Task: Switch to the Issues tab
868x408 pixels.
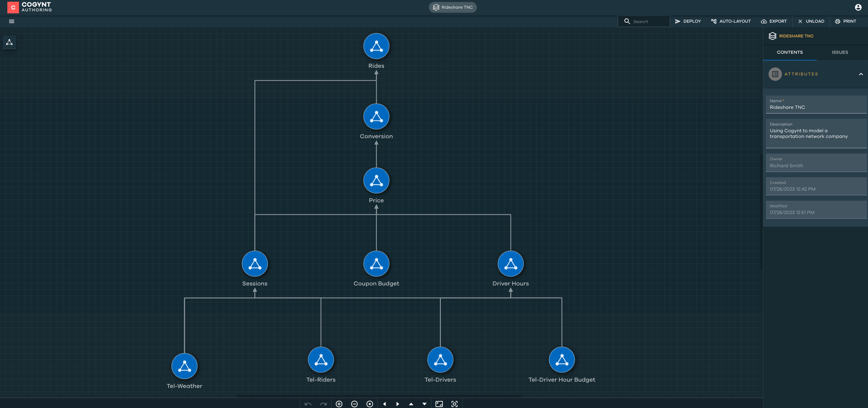Action: coord(840,52)
